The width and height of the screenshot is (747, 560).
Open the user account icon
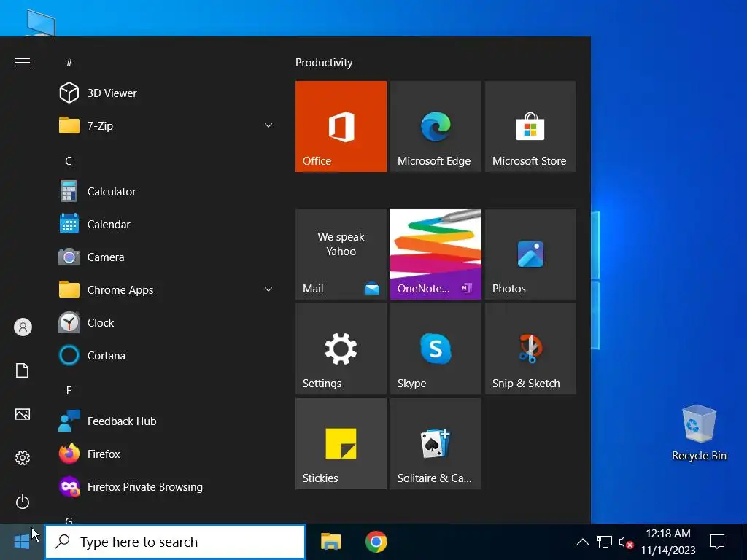point(23,327)
